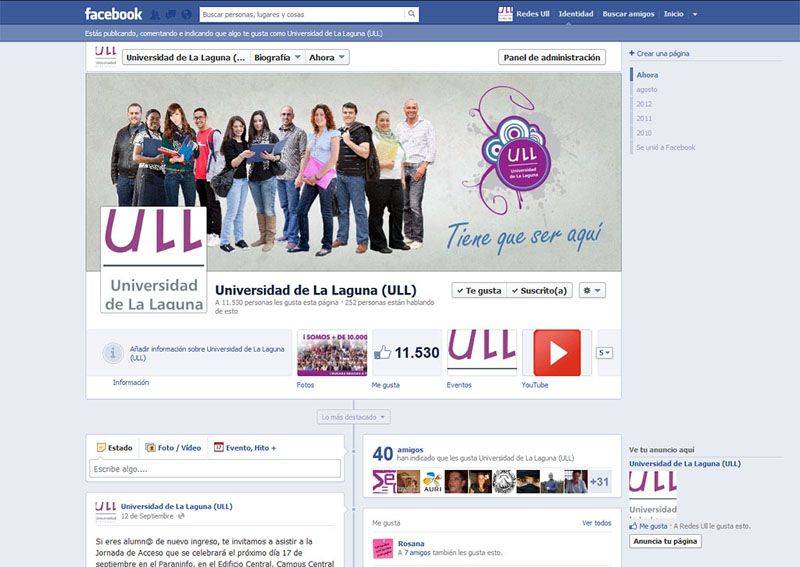Open the Panel de administración
Viewport: 800px width, 567px height.
551,58
